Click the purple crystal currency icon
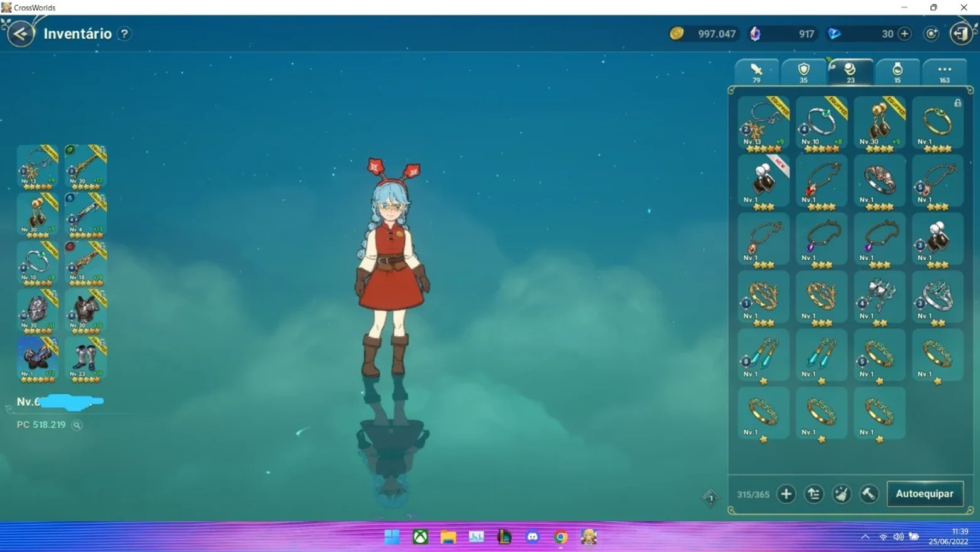The image size is (980, 552). [x=755, y=33]
